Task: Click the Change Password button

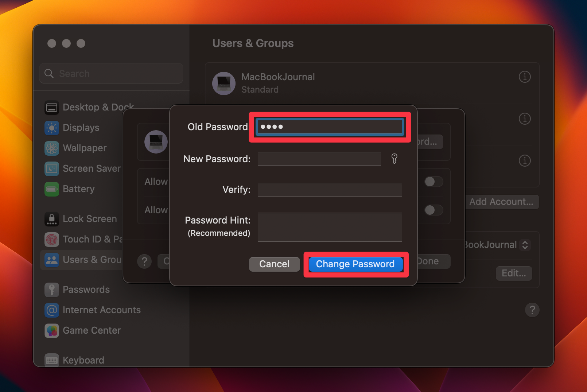Action: (x=355, y=264)
